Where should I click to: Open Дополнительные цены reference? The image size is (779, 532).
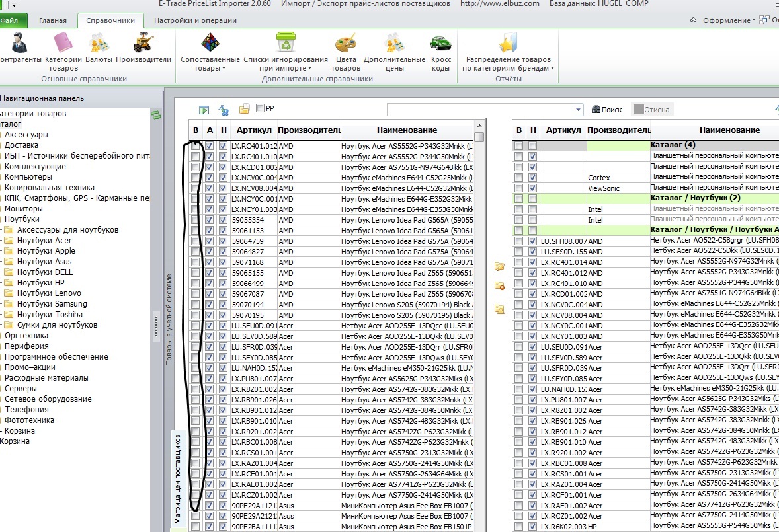pyautogui.click(x=395, y=52)
